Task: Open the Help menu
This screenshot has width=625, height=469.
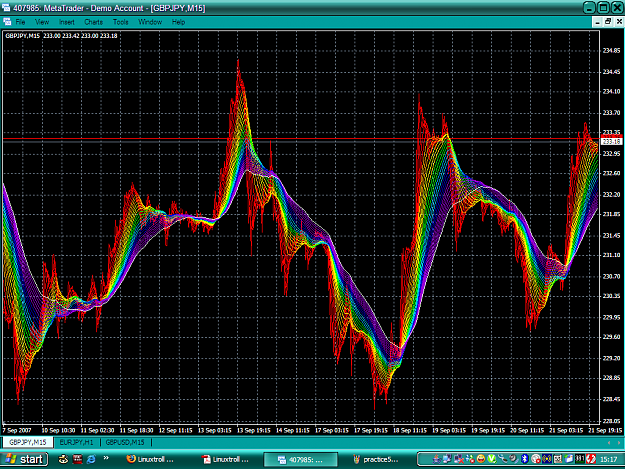Action: pyautogui.click(x=178, y=22)
